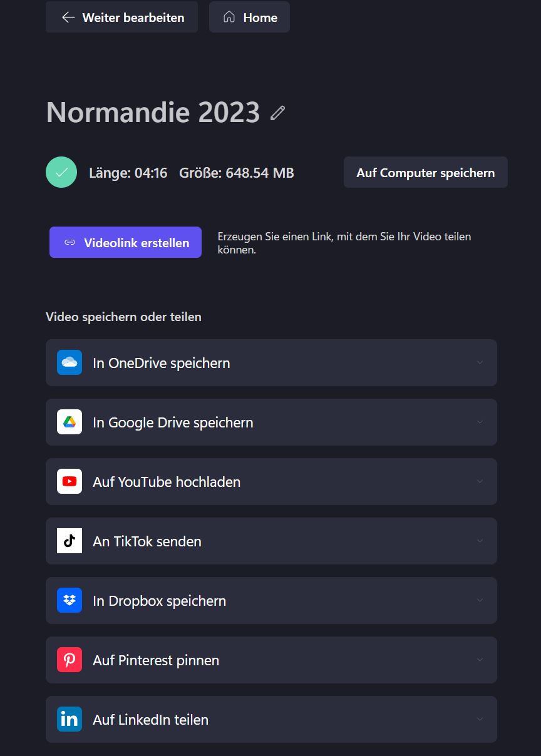Click the Google Drive triangle icon

pyautogui.click(x=70, y=422)
